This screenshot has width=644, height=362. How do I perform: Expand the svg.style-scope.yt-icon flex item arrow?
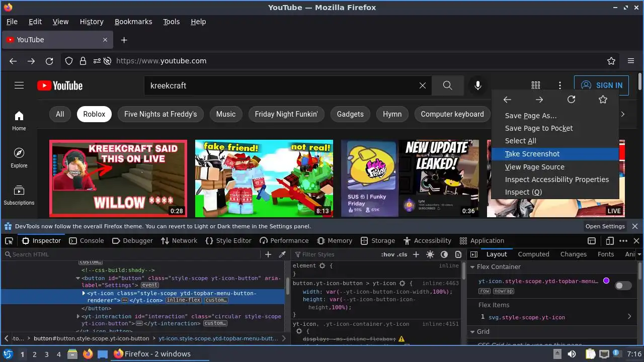(629, 317)
